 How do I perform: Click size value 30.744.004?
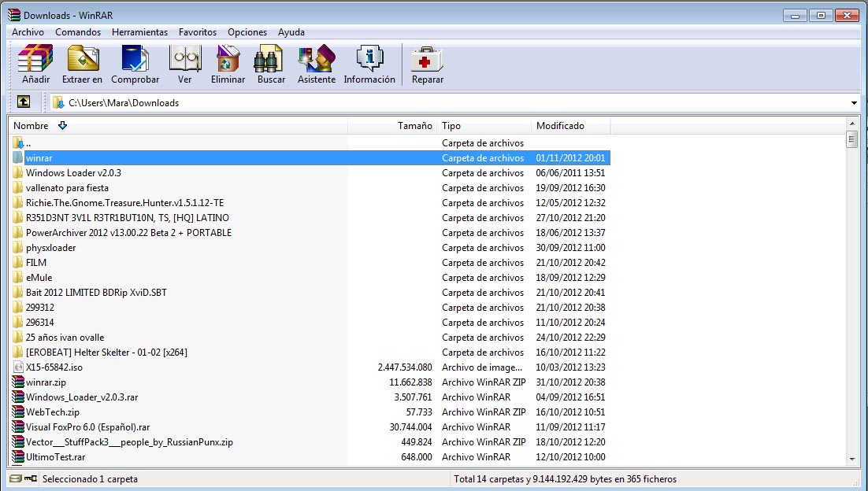pyautogui.click(x=410, y=426)
